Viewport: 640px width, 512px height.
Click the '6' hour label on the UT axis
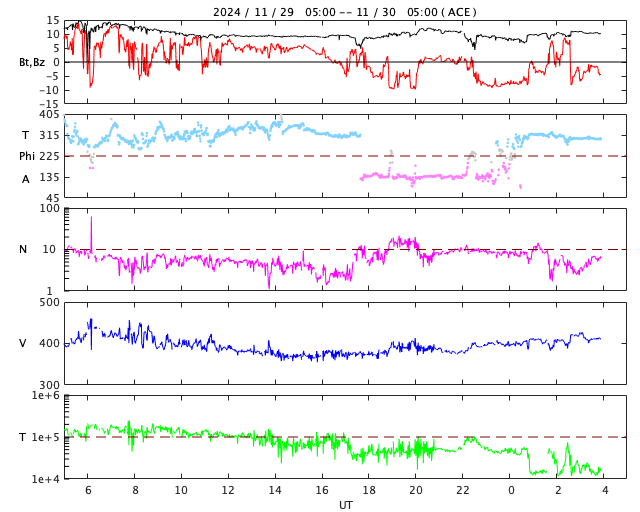(88, 490)
